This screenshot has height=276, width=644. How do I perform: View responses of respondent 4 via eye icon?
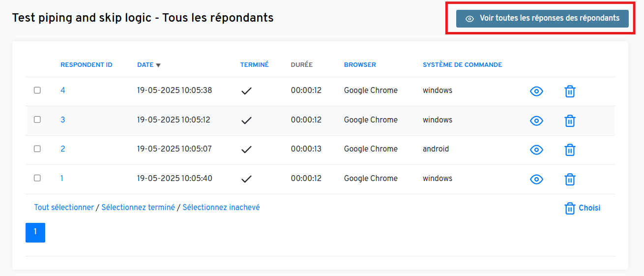[x=536, y=92]
